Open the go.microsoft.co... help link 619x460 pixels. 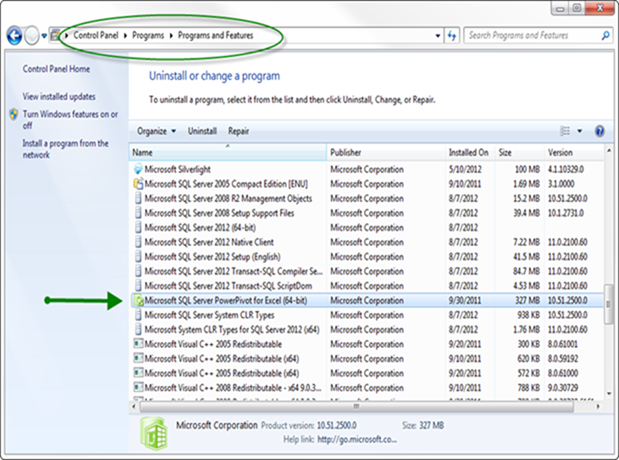pyautogui.click(x=357, y=439)
